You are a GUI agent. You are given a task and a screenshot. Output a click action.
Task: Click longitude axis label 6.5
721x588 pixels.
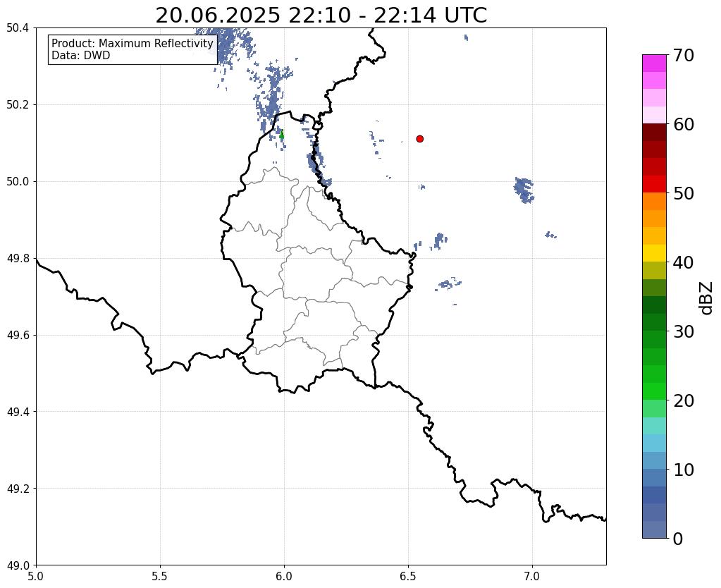[408, 577]
